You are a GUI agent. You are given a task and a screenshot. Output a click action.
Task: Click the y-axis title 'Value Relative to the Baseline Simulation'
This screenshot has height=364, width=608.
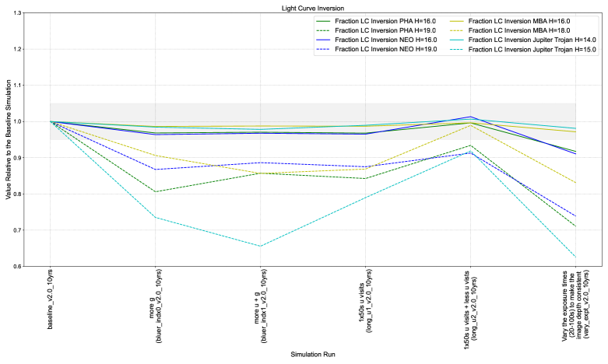tap(8, 140)
